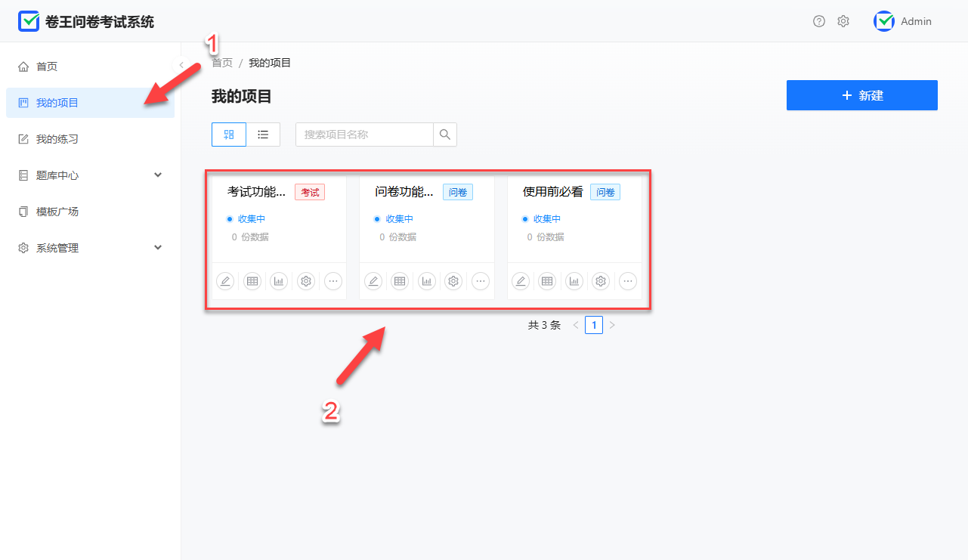Click 份数据 count on 问卷功能 card

[x=397, y=237]
